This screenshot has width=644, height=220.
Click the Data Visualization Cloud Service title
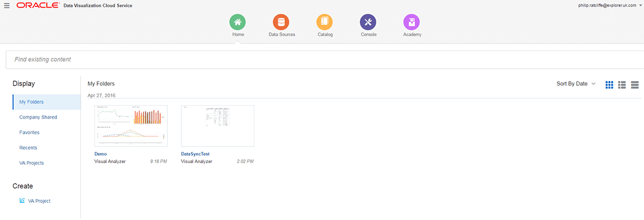98,5
